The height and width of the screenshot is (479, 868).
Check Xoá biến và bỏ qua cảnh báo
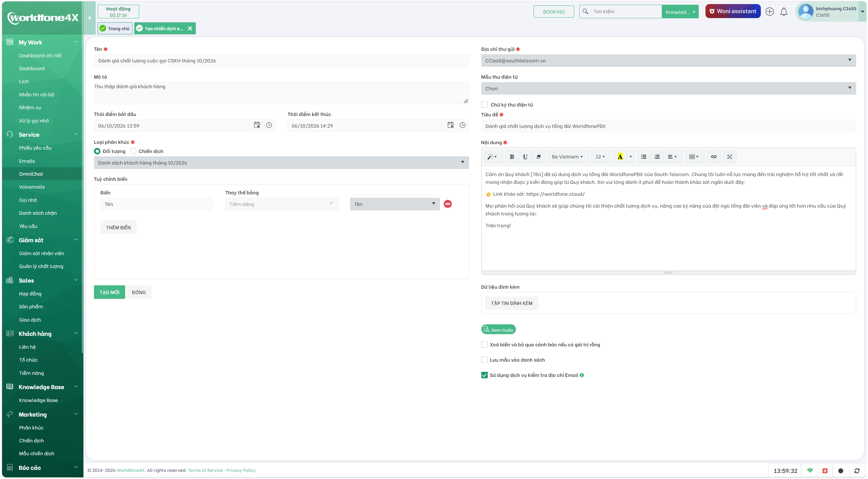click(x=484, y=345)
